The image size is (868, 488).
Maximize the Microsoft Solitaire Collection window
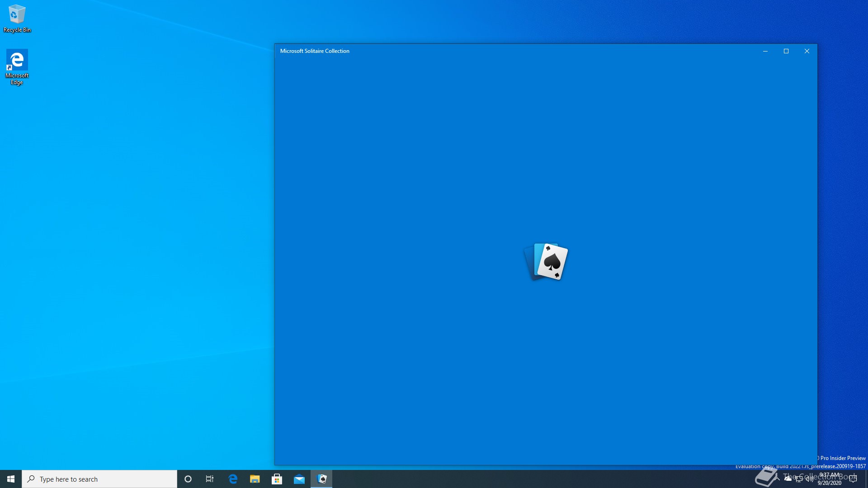[786, 51]
